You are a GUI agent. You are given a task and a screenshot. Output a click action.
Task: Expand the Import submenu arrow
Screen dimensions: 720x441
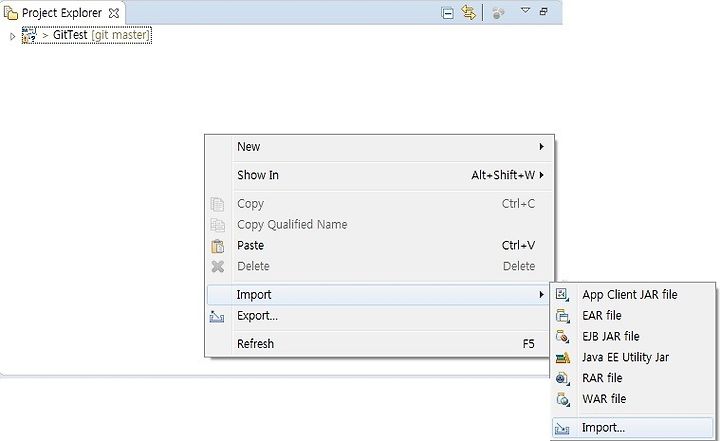click(542, 294)
